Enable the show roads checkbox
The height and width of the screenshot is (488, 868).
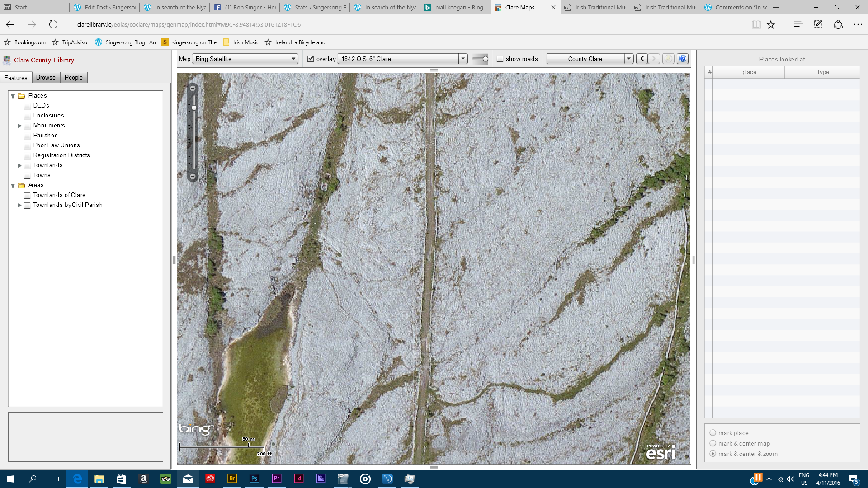[500, 59]
